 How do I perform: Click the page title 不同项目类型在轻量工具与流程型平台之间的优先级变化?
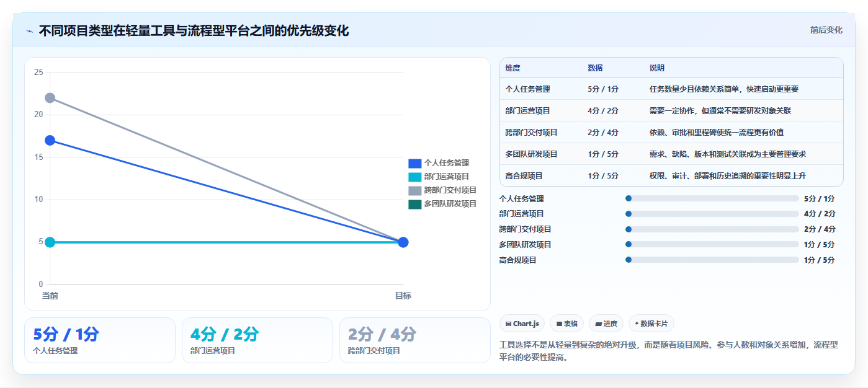(194, 30)
